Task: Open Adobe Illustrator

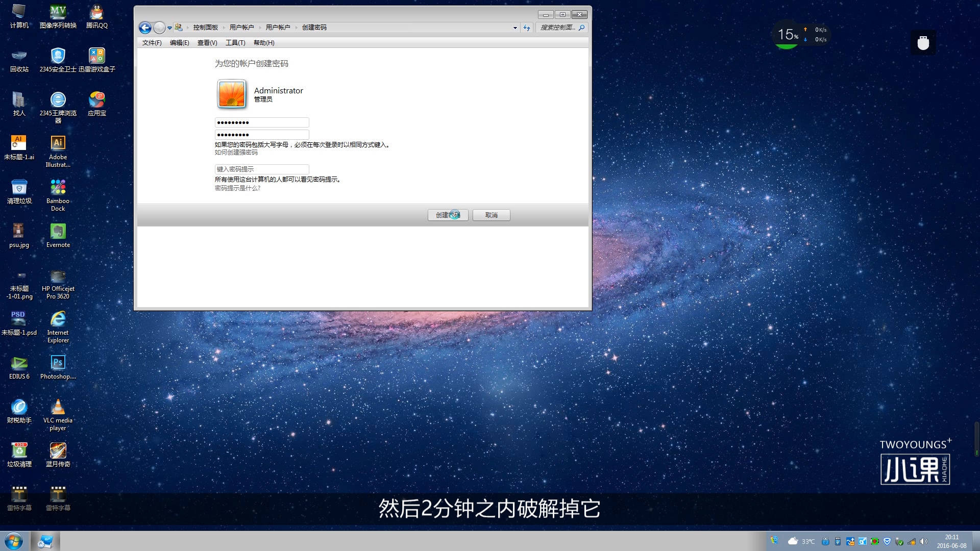Action: 58,143
